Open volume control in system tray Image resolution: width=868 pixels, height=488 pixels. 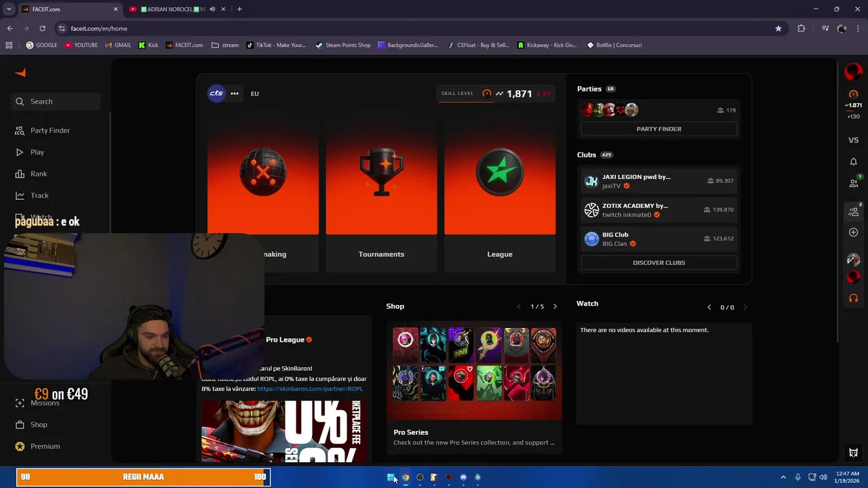tap(823, 477)
